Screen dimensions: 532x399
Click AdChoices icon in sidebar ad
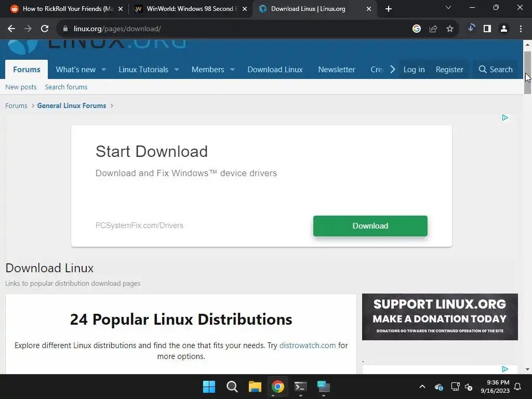click(505, 369)
